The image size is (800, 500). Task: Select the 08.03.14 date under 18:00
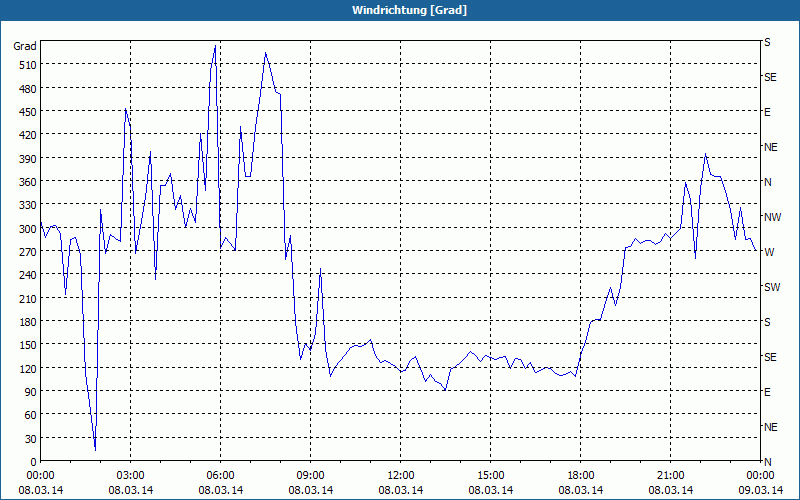(581, 490)
